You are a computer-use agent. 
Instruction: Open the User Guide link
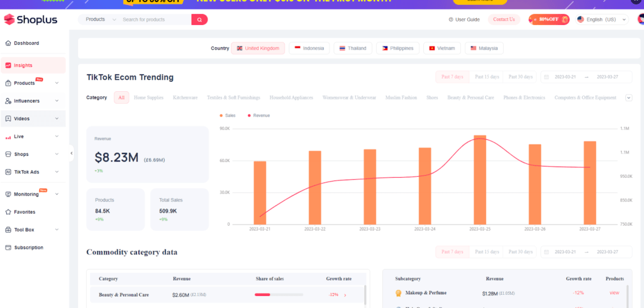coord(464,19)
